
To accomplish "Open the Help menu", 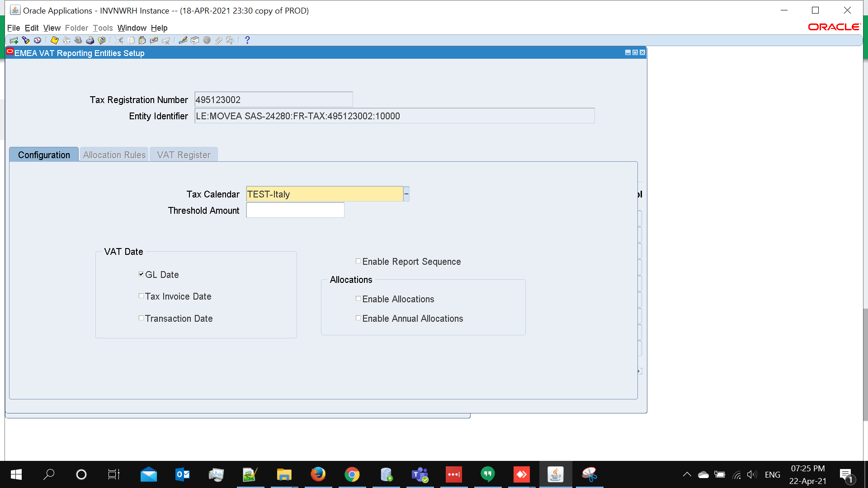I will tap(159, 28).
